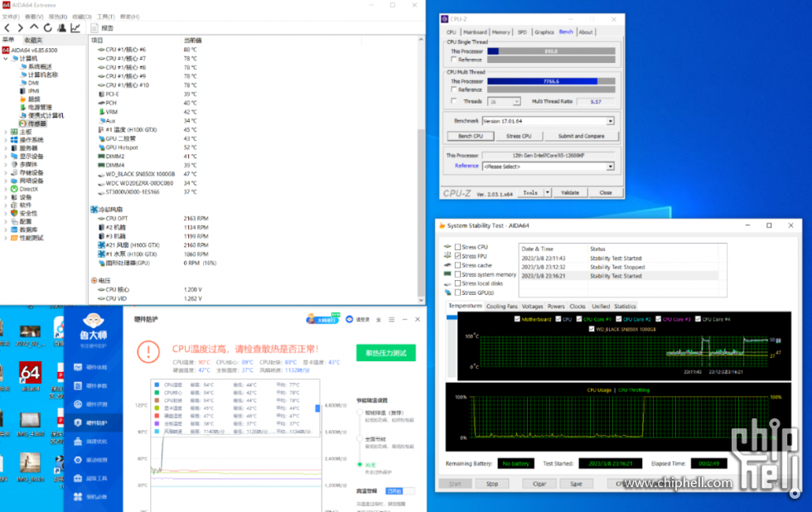Enable the Stress cache checkbox
The width and height of the screenshot is (812, 512).
click(x=457, y=265)
